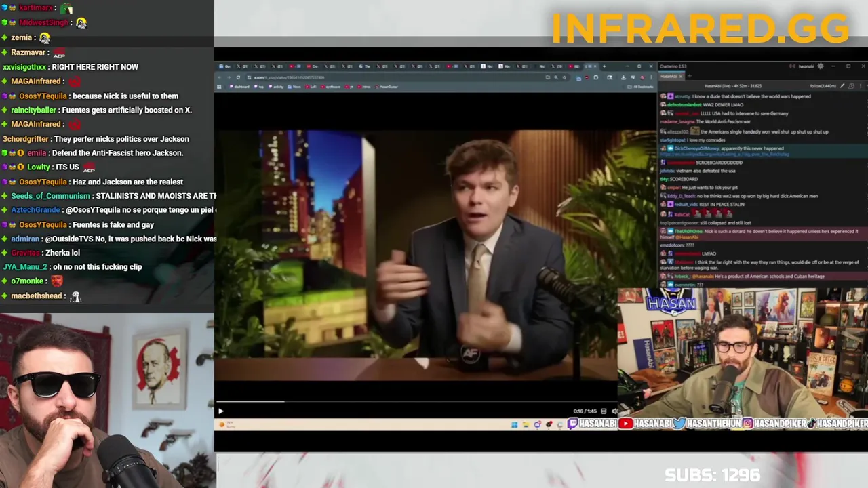This screenshot has width=868, height=488.
Task: Click the INFRARED.GG banner text
Action: [701, 28]
